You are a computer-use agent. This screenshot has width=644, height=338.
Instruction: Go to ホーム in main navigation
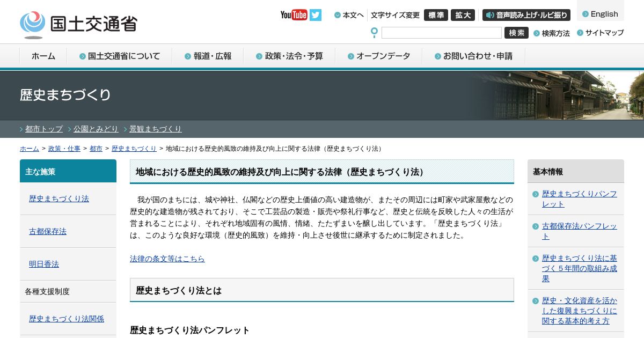(x=43, y=56)
